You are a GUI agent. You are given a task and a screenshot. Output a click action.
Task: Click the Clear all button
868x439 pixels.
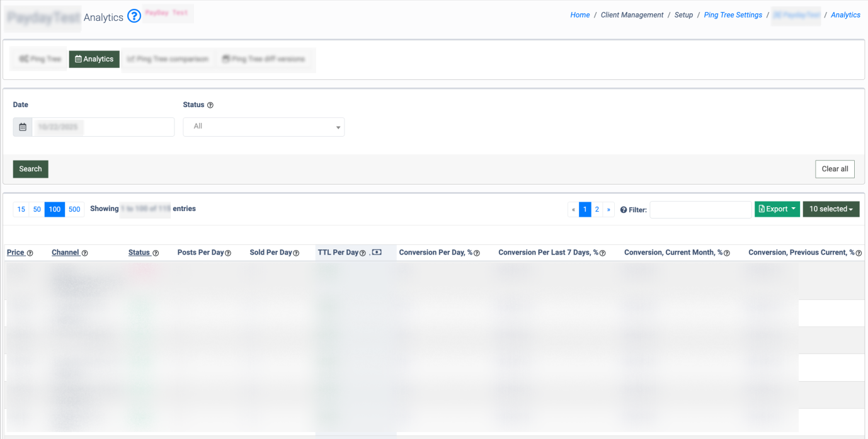pyautogui.click(x=835, y=169)
